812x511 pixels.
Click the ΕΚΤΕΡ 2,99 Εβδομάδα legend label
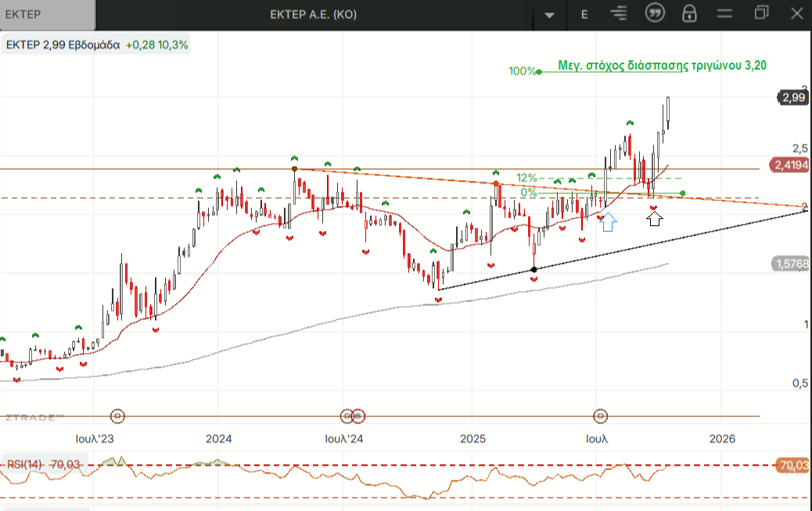click(63, 45)
